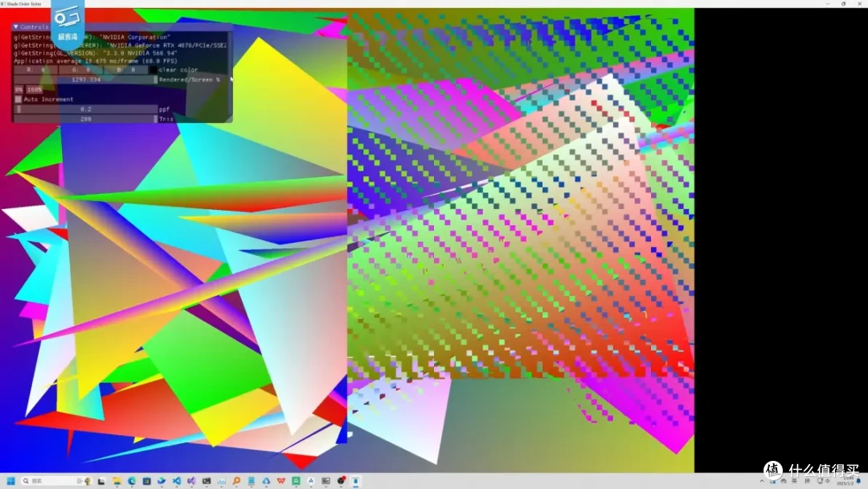Show hidden system tray icons chevron
Screen dimensions: 868x489
tap(762, 481)
